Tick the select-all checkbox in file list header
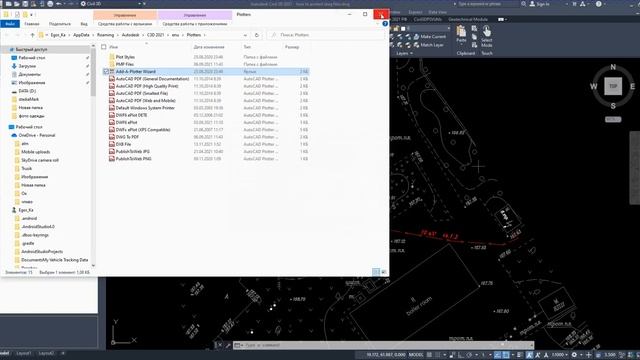The width and height of the screenshot is (640, 360). (104, 47)
